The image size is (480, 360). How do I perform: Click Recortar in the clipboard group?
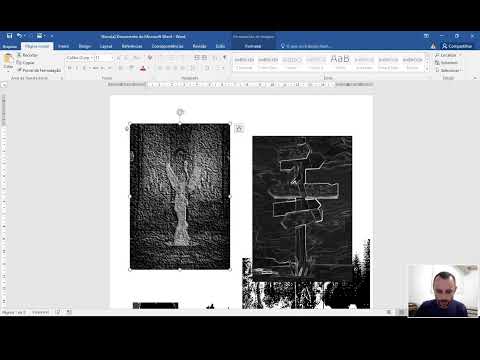(x=27, y=55)
